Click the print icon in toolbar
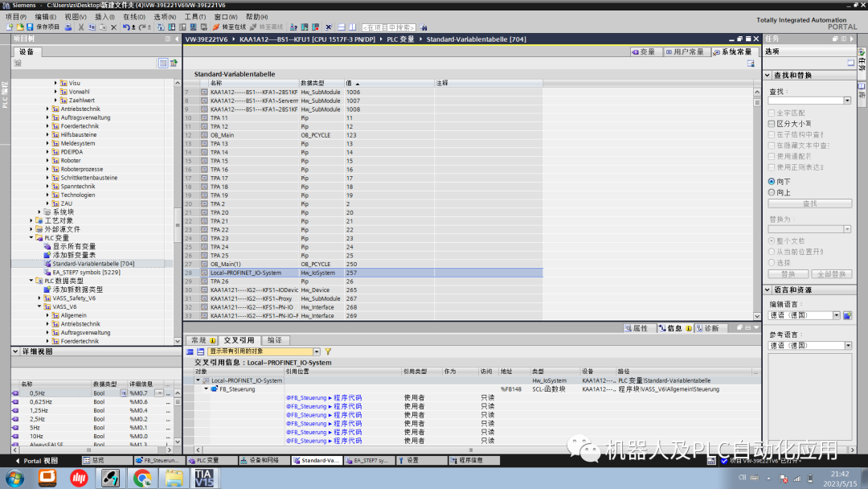This screenshot has height=489, width=868. tap(68, 27)
